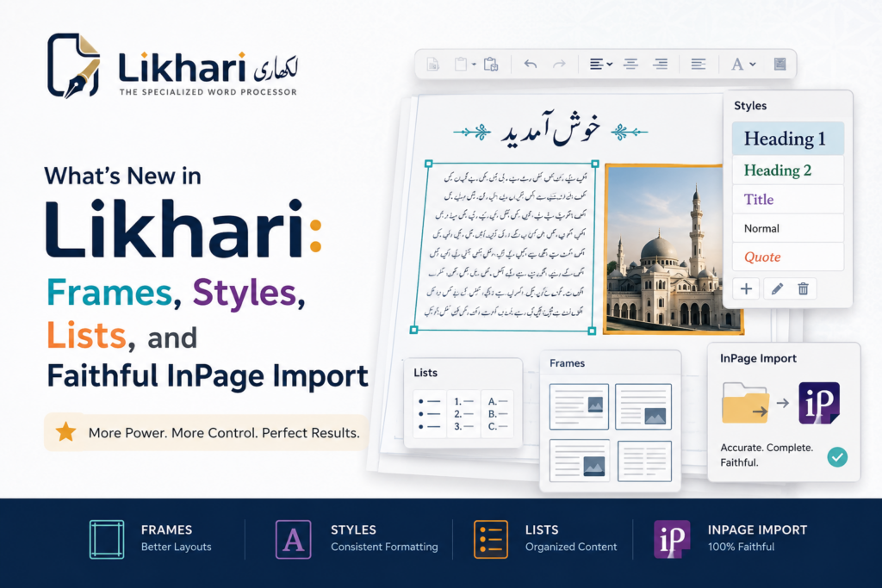Edit style using pencil icon
Screen dimensions: 882x588
[777, 289]
